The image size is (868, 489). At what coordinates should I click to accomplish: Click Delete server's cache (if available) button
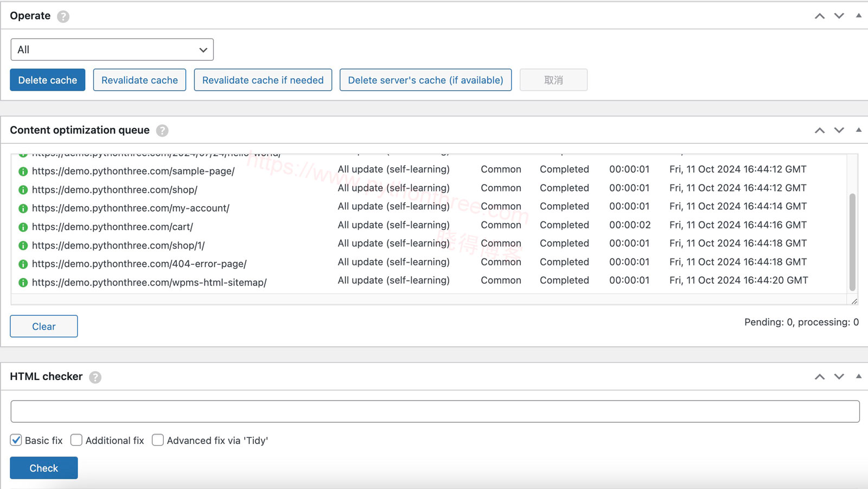(426, 80)
